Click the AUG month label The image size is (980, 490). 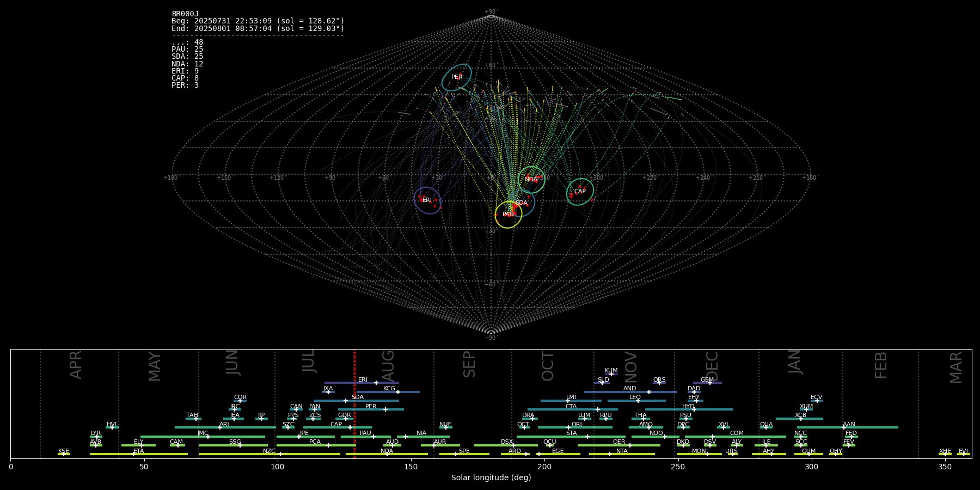[x=389, y=365]
